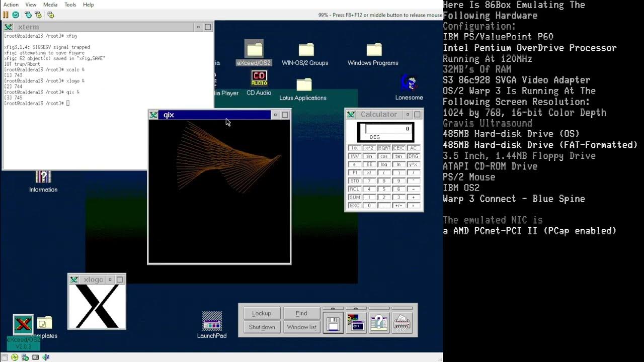Viewport: 644px width, 362px height.
Task: Click the calculator CE/C key
Action: [x=398, y=148]
